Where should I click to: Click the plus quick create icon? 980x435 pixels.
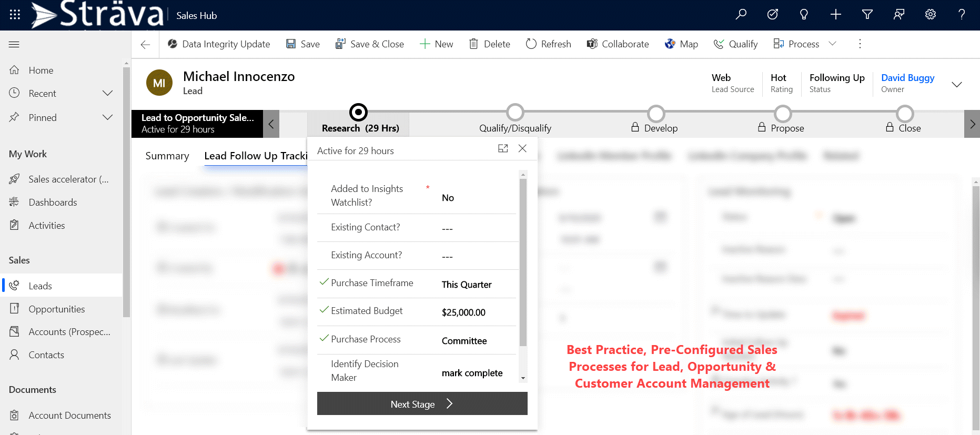(x=835, y=15)
